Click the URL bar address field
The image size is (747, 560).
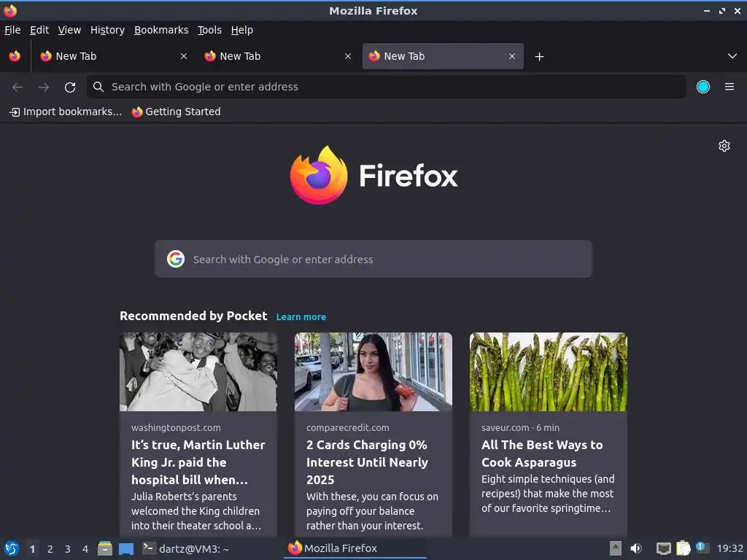387,87
